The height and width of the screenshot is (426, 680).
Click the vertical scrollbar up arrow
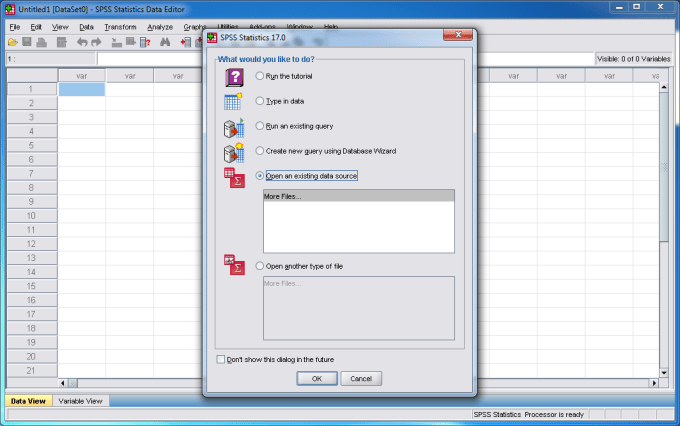[664, 87]
